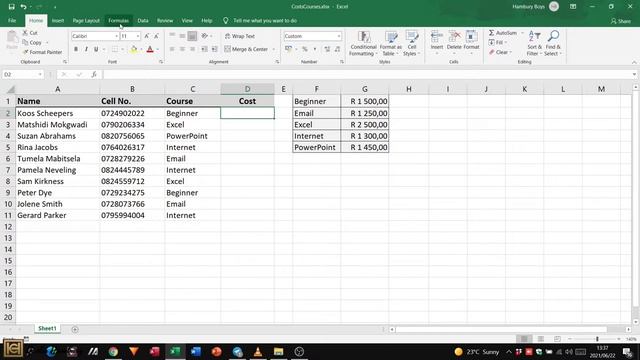This screenshot has width=640, height=360.
Task: Click the zoom slider handle
Action: coord(597,339)
